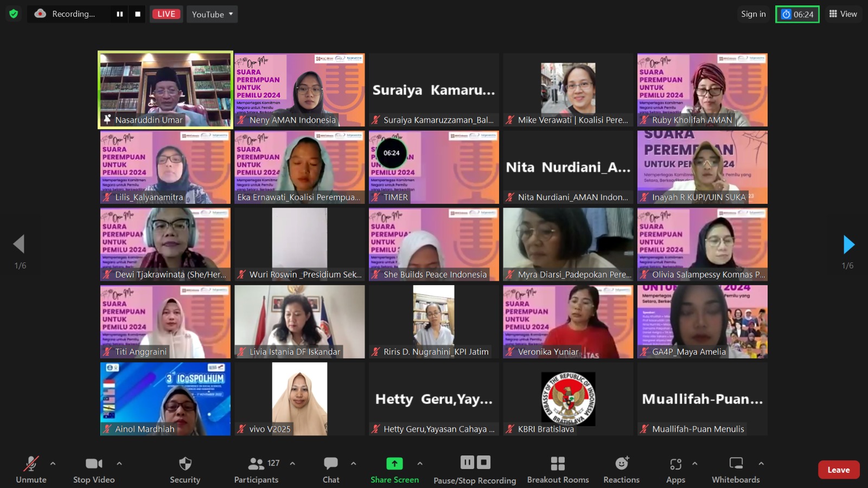Pause the recording in top bar
This screenshot has width=868, height=488.
coord(120,14)
